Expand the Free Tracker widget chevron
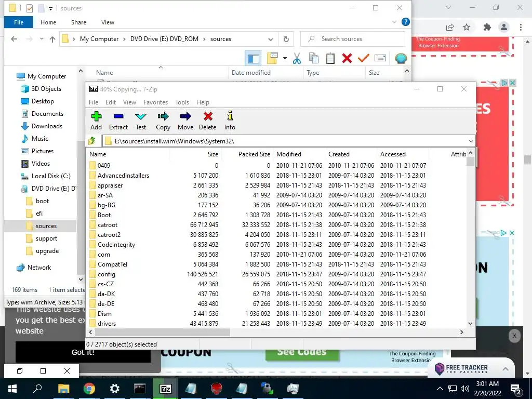532x399 pixels. [x=506, y=369]
